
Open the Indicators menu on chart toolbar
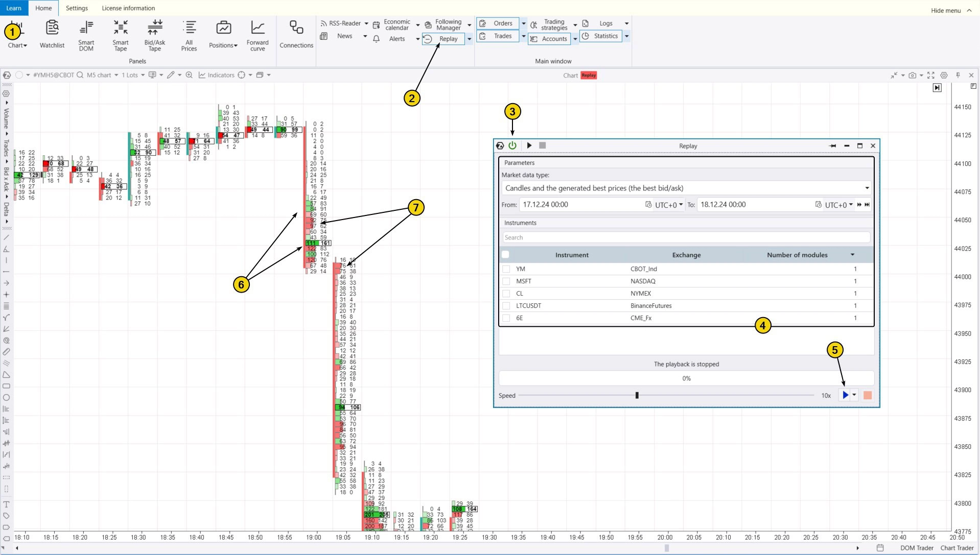pos(217,75)
